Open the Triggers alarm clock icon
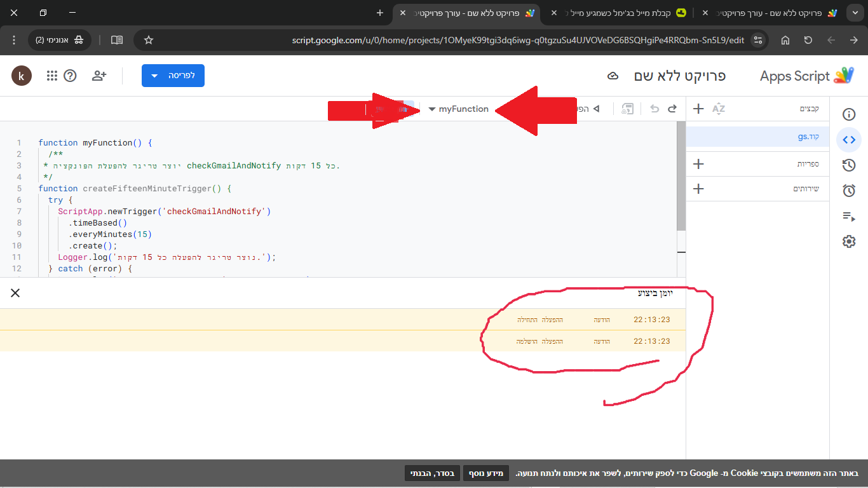868x488 pixels. point(849,191)
